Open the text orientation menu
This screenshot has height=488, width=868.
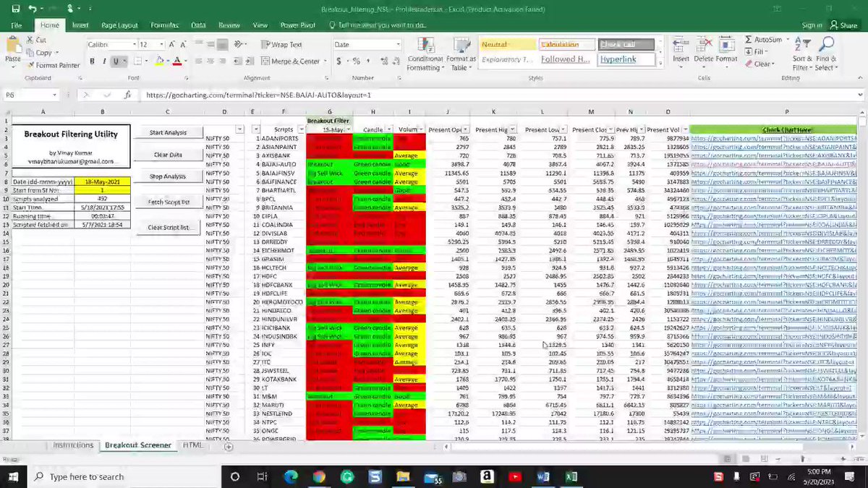point(242,45)
